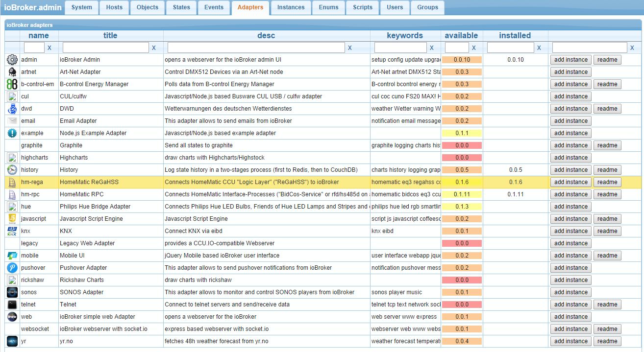The height and width of the screenshot is (352, 644).
Task: Open the Groups tab
Action: [x=428, y=7]
